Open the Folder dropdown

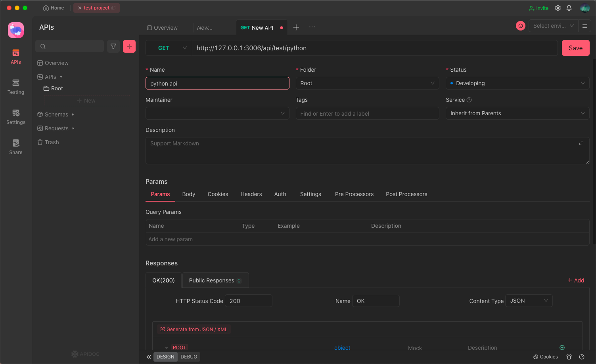click(x=367, y=83)
